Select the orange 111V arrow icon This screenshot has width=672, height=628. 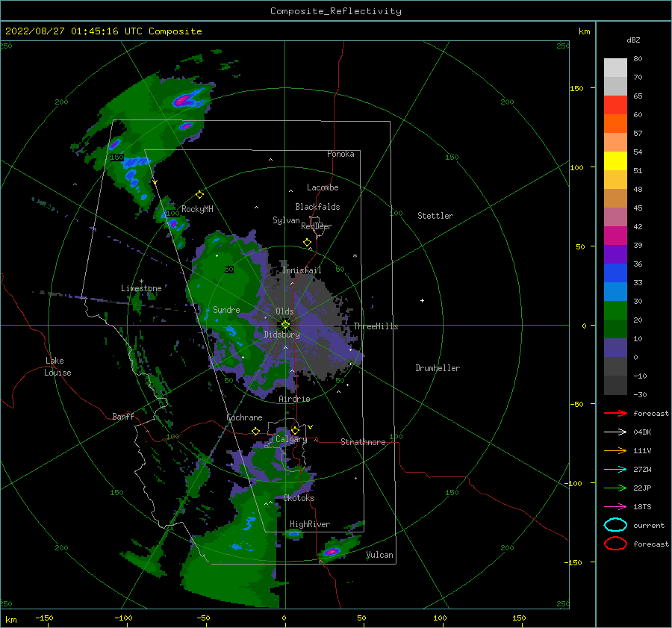[615, 450]
